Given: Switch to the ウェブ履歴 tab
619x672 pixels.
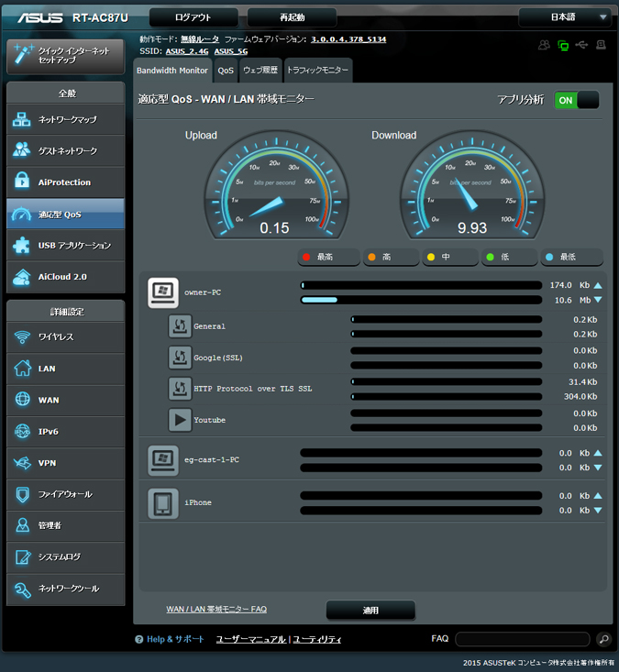Looking at the screenshot, I should tap(260, 71).
